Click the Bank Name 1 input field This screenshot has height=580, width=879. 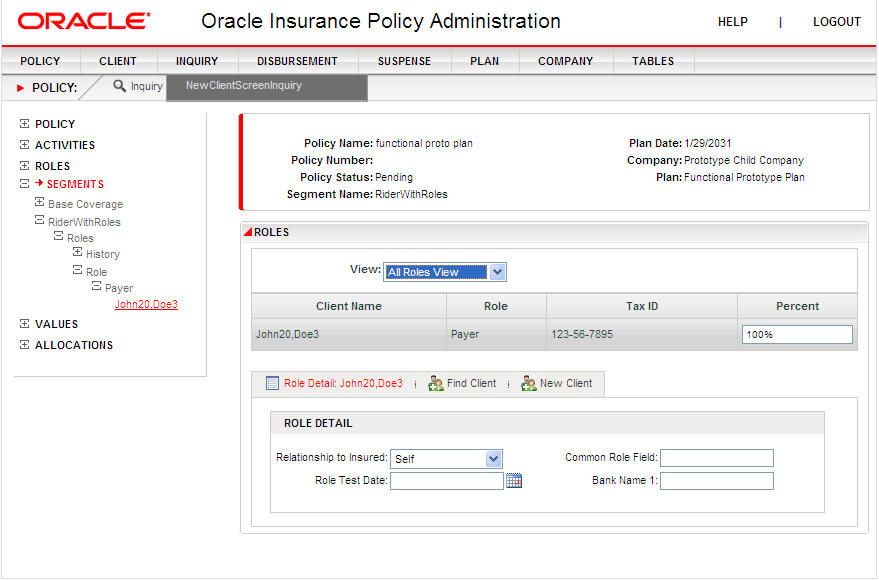pos(716,481)
